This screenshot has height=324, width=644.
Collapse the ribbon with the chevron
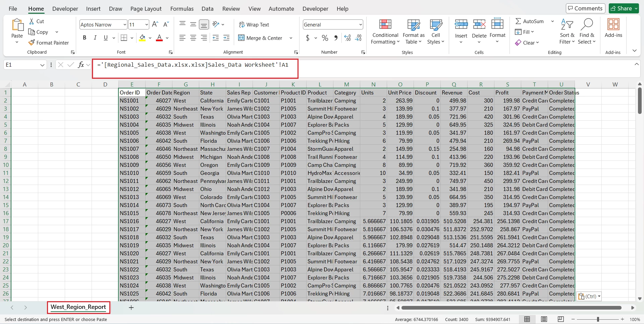pyautogui.click(x=635, y=51)
